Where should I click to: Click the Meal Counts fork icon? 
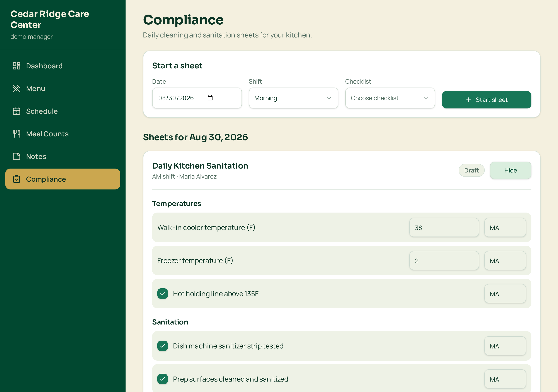16,133
